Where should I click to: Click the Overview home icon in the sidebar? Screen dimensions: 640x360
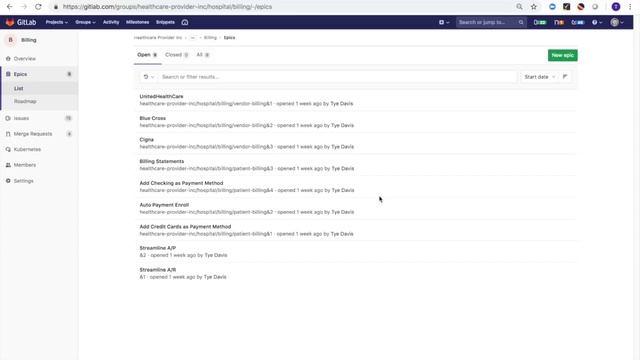coord(8,59)
